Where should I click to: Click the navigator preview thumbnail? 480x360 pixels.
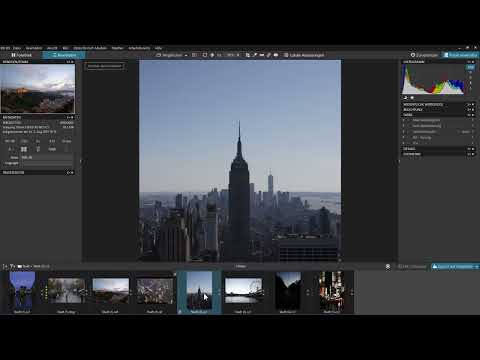coord(38,89)
